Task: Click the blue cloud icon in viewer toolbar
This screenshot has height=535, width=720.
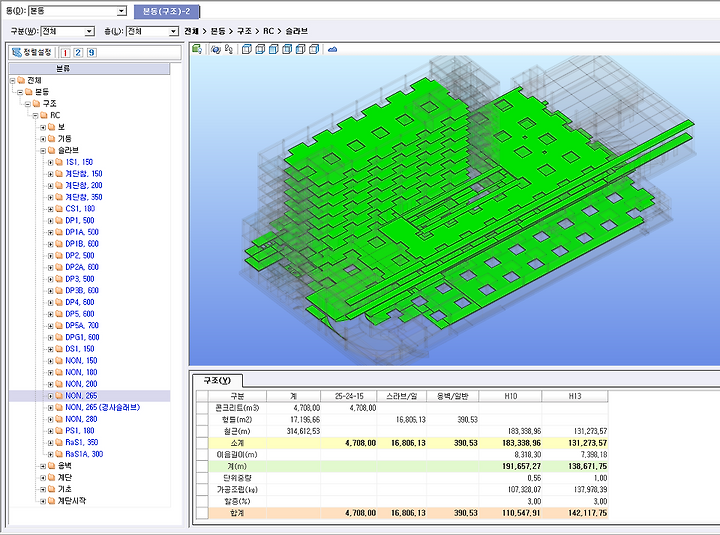Action: coord(332,49)
